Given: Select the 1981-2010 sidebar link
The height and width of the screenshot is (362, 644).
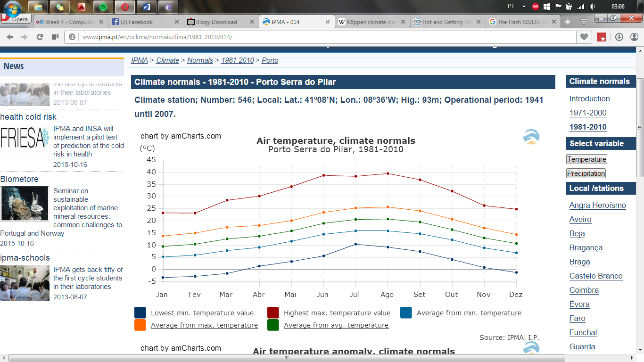Looking at the screenshot, I should point(588,127).
